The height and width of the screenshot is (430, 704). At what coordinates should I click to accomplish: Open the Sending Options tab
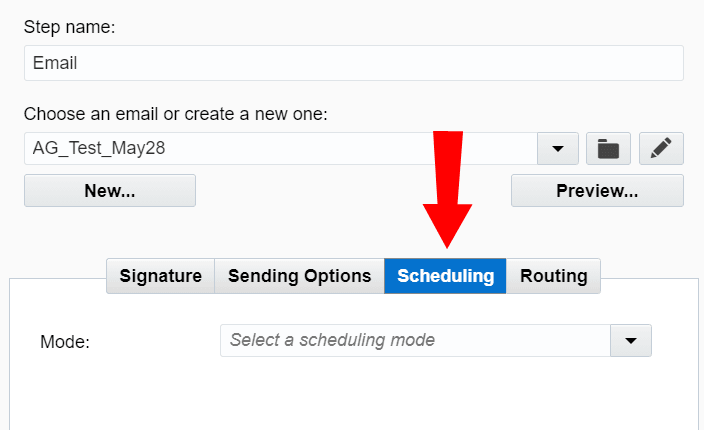300,276
